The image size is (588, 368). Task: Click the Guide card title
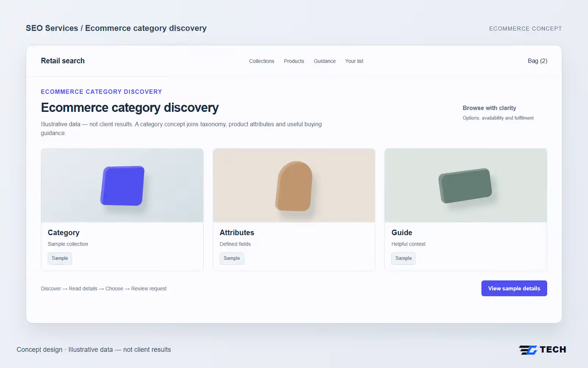tap(402, 233)
